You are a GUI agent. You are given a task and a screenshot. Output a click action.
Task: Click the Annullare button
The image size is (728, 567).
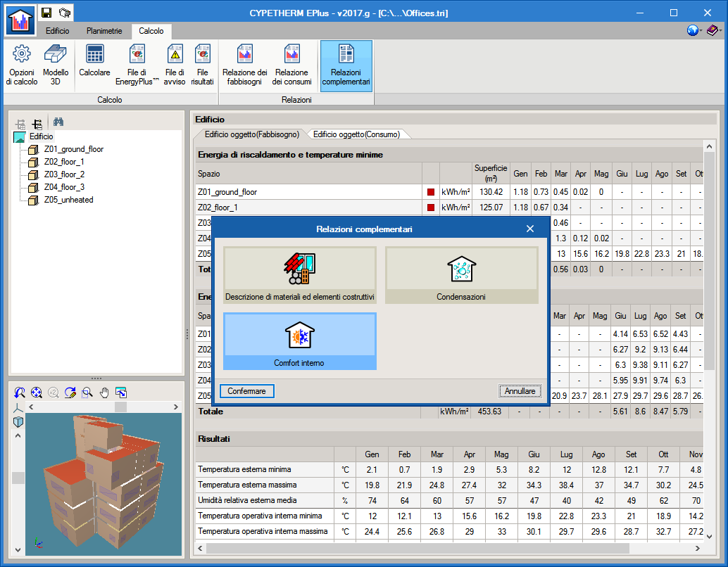click(520, 391)
